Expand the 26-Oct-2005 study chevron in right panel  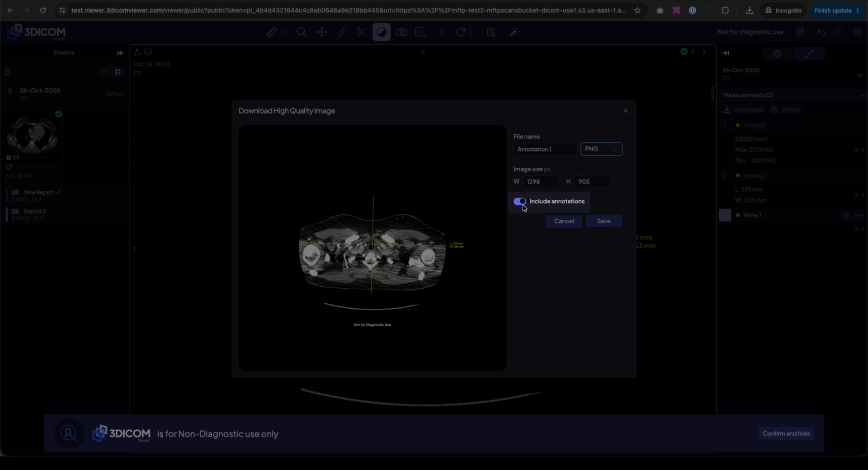pos(859,75)
